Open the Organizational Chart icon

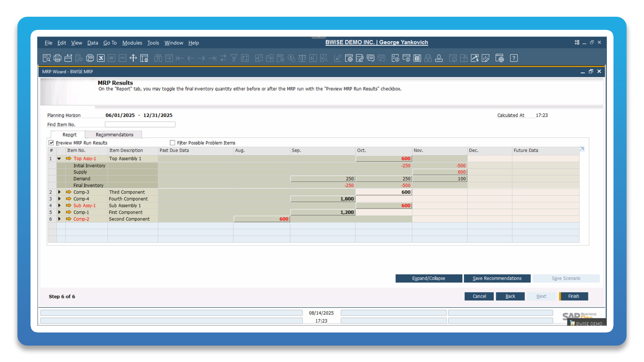[428, 58]
